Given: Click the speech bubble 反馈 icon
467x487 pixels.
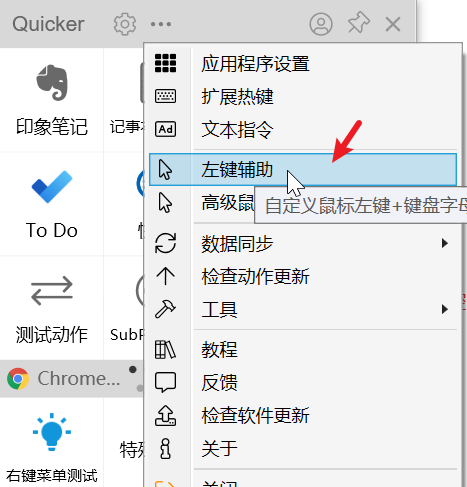Looking at the screenshot, I should tap(165, 382).
